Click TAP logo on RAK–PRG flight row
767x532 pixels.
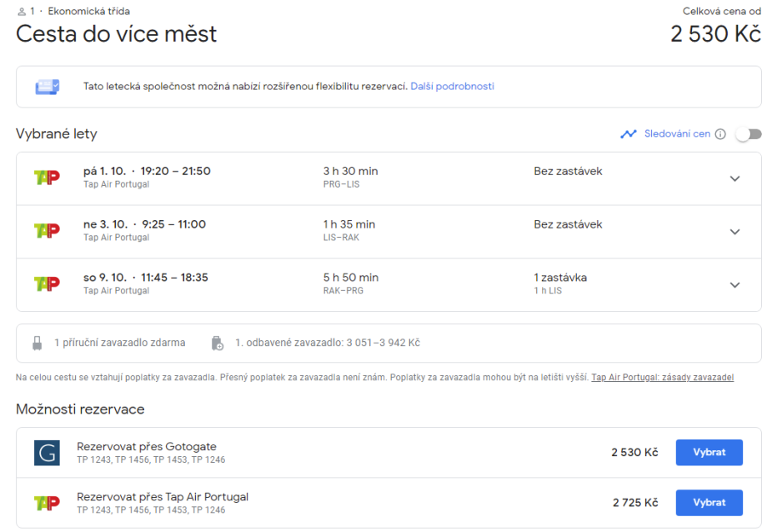(x=47, y=284)
